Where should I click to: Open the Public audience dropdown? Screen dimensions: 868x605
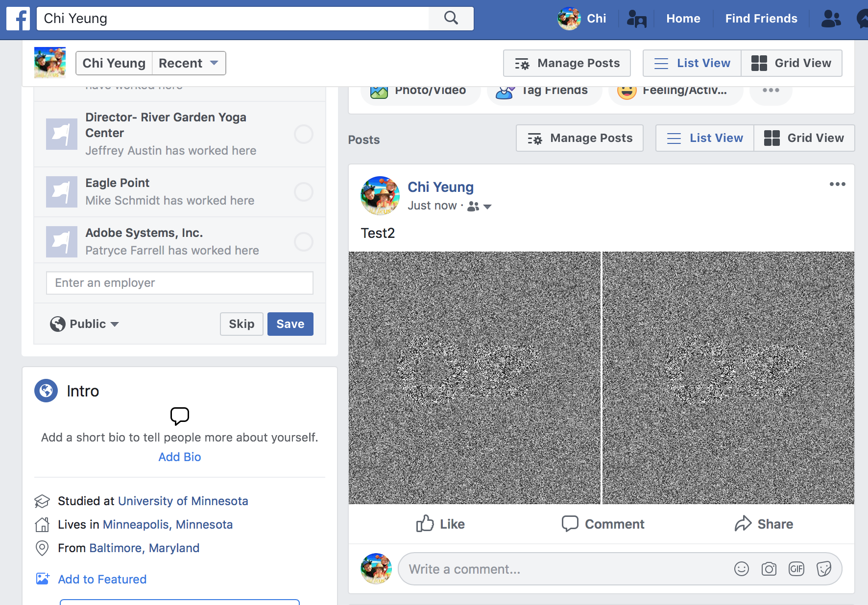click(85, 324)
